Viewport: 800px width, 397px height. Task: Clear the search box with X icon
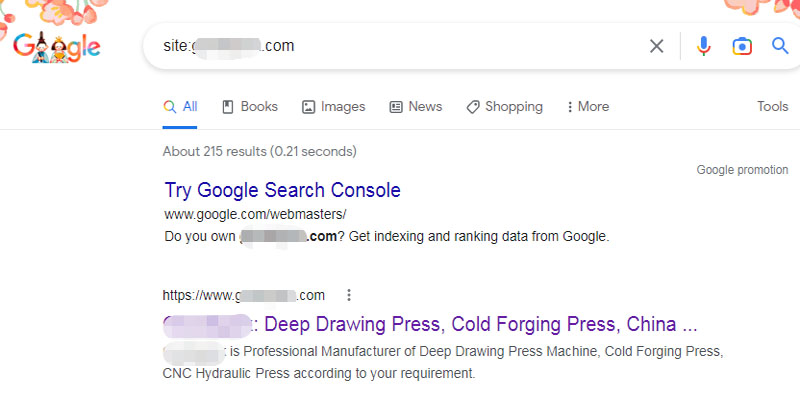656,46
